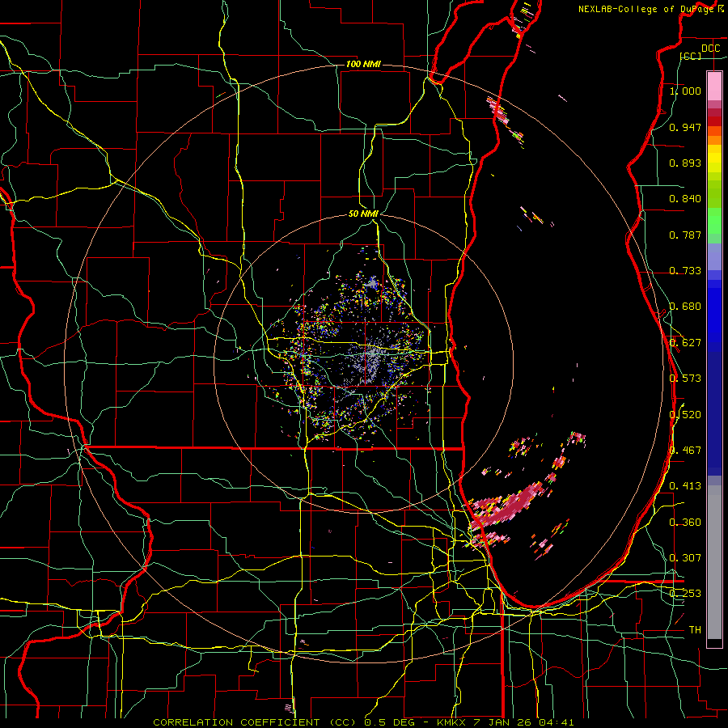
Task: Click the 0.307 value on the color scale
Action: 685,557
